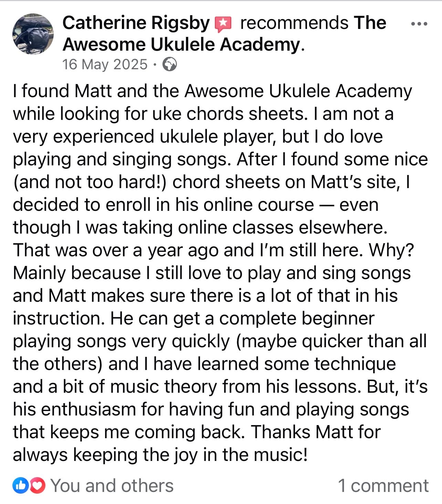Click the globe public audience icon
The width and height of the screenshot is (442, 504).
[x=169, y=64]
